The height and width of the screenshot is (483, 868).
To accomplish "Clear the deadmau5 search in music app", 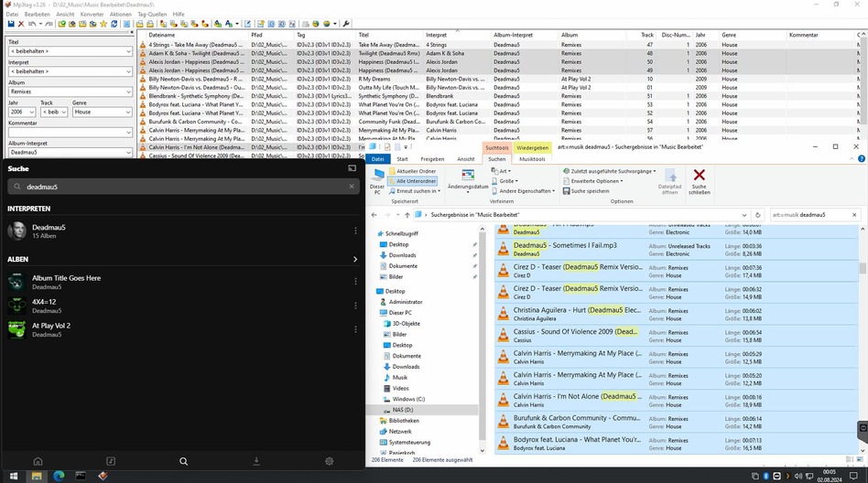I will [352, 187].
